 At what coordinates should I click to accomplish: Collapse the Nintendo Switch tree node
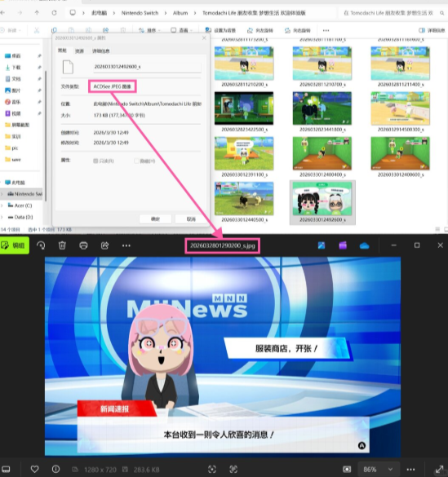[2, 194]
